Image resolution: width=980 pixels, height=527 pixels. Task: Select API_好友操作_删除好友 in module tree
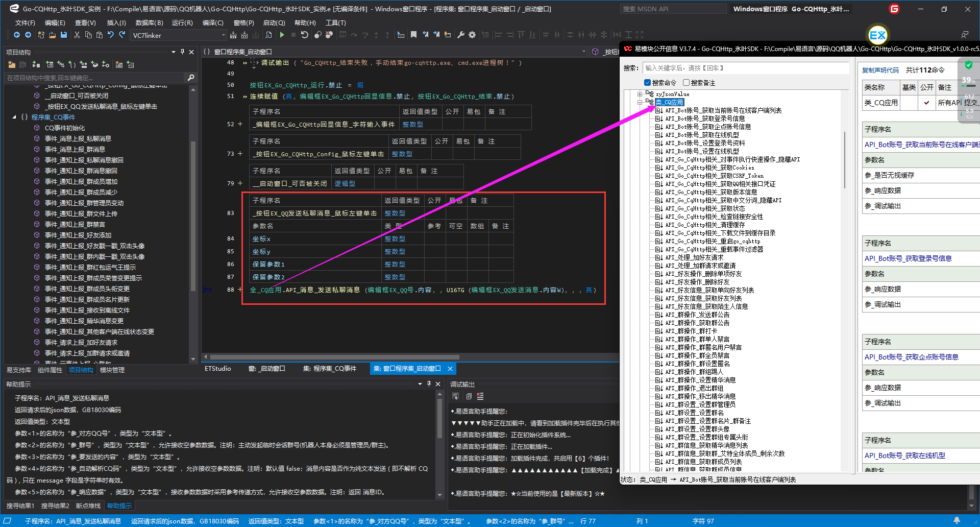(x=697, y=282)
